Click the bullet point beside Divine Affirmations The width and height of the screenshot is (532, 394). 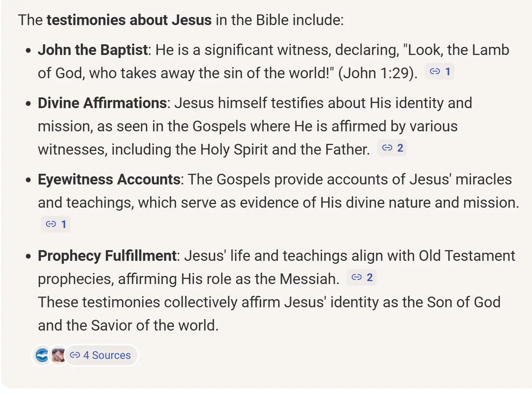click(28, 104)
